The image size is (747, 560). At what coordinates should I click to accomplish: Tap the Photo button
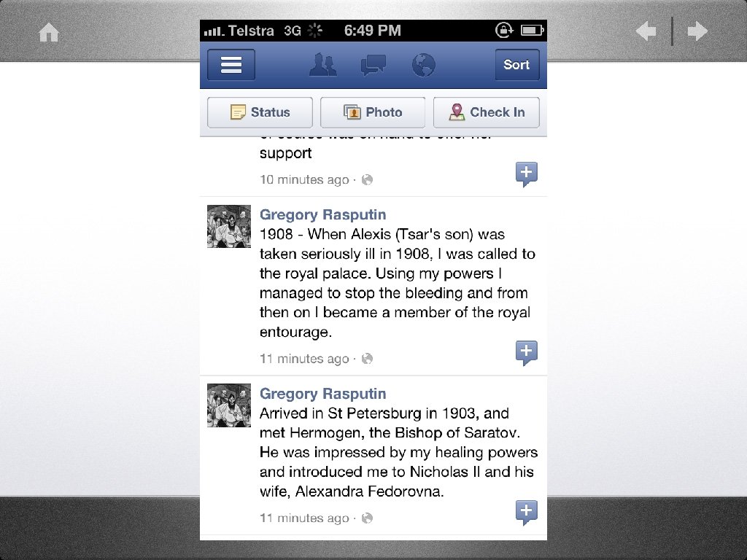pyautogui.click(x=373, y=112)
